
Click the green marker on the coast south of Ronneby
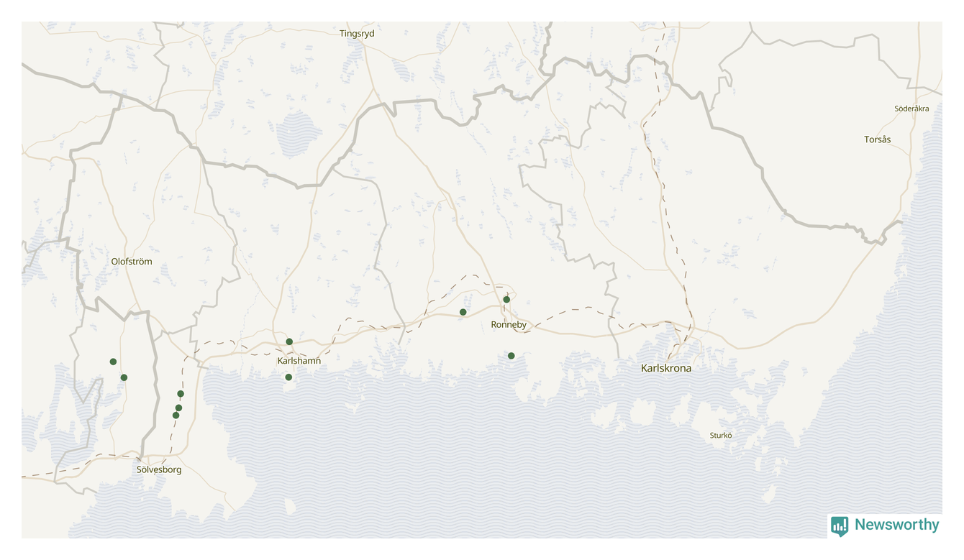(x=511, y=356)
